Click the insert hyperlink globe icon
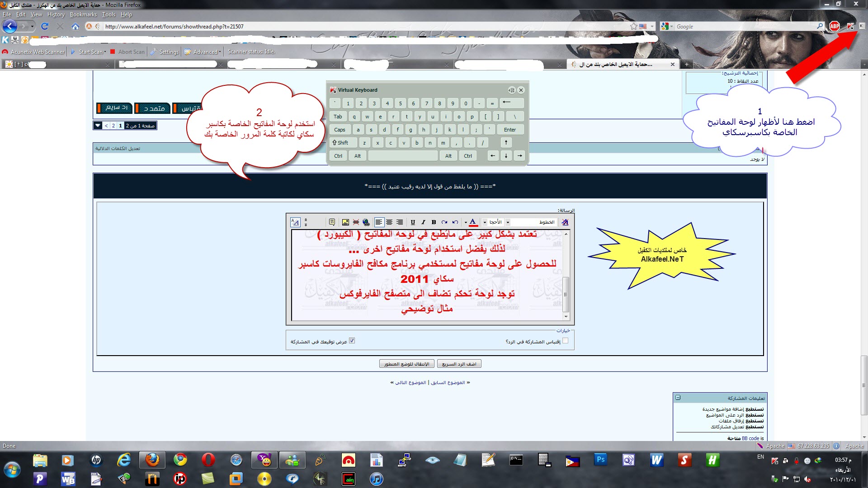The height and width of the screenshot is (488, 868). (366, 222)
